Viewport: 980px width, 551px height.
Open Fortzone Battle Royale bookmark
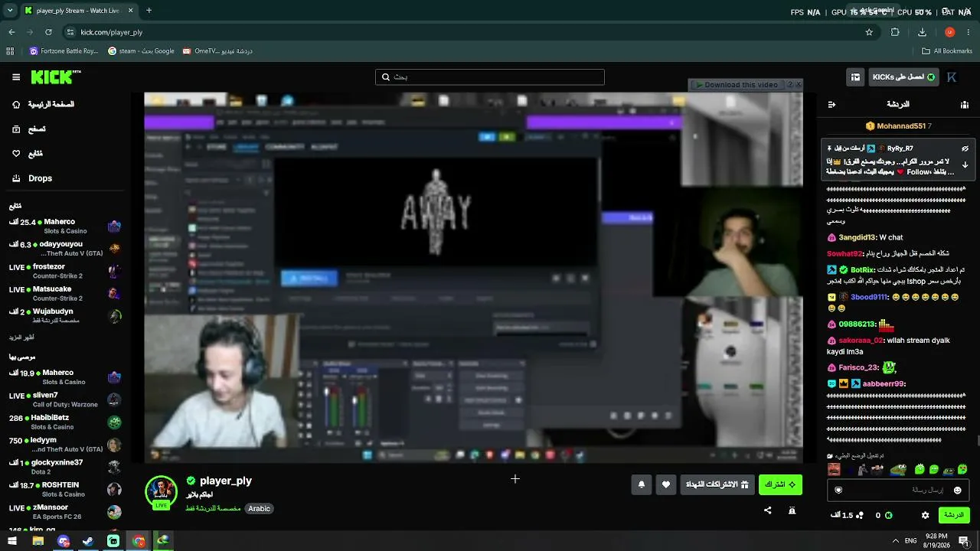64,51
